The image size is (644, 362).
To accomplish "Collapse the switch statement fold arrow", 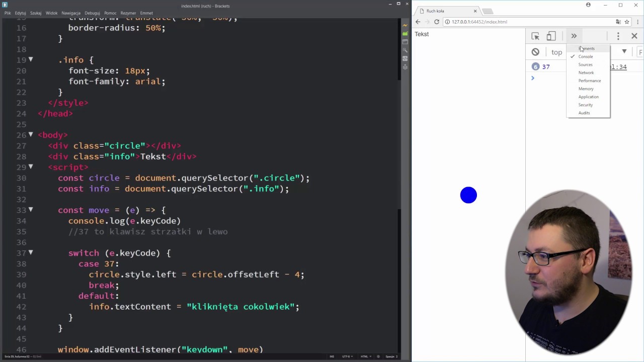I will click(x=31, y=252).
